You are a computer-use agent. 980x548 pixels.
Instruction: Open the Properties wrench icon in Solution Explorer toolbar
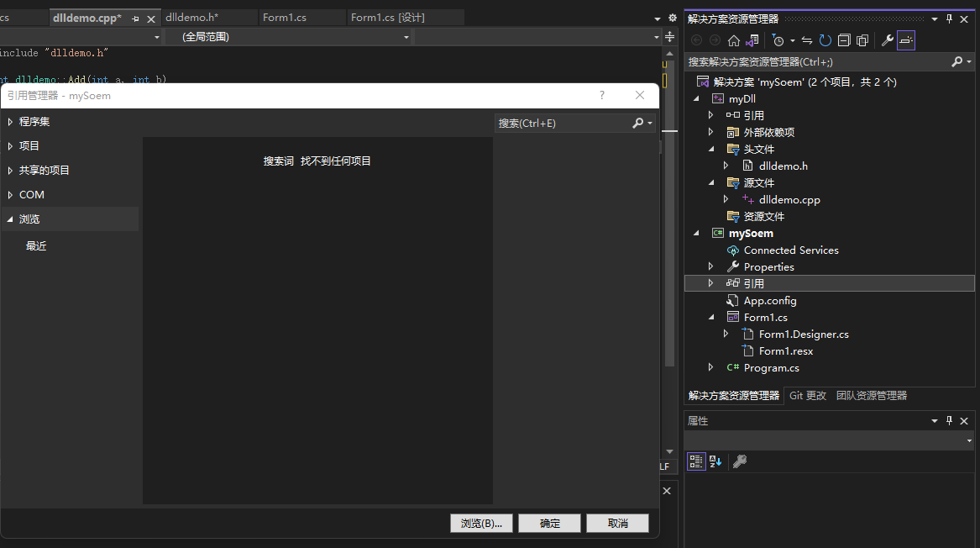pyautogui.click(x=887, y=40)
